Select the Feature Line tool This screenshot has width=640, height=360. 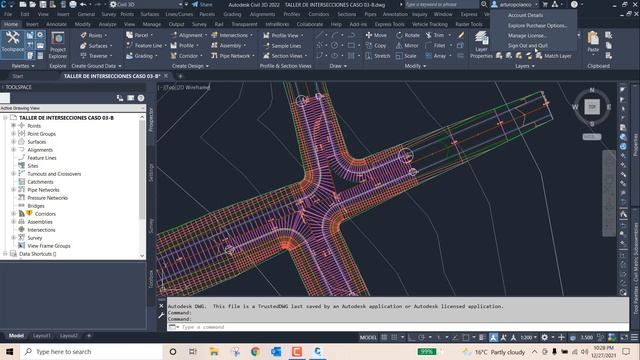[146, 46]
